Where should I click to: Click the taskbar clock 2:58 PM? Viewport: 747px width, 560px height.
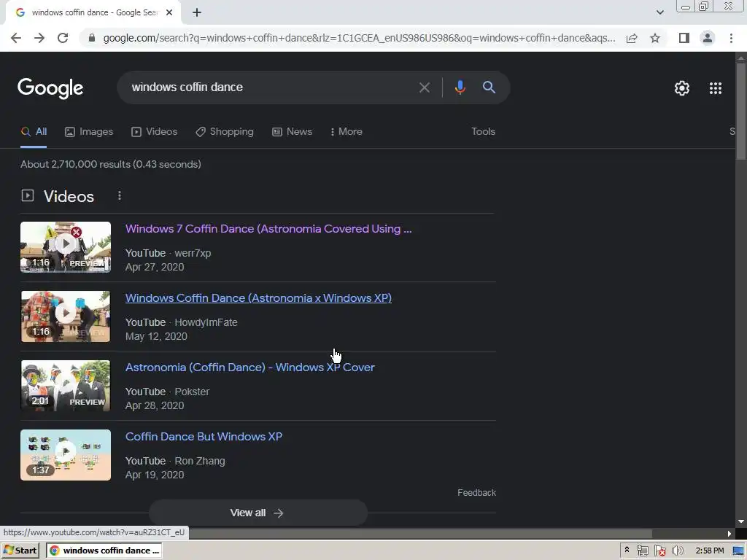click(709, 551)
